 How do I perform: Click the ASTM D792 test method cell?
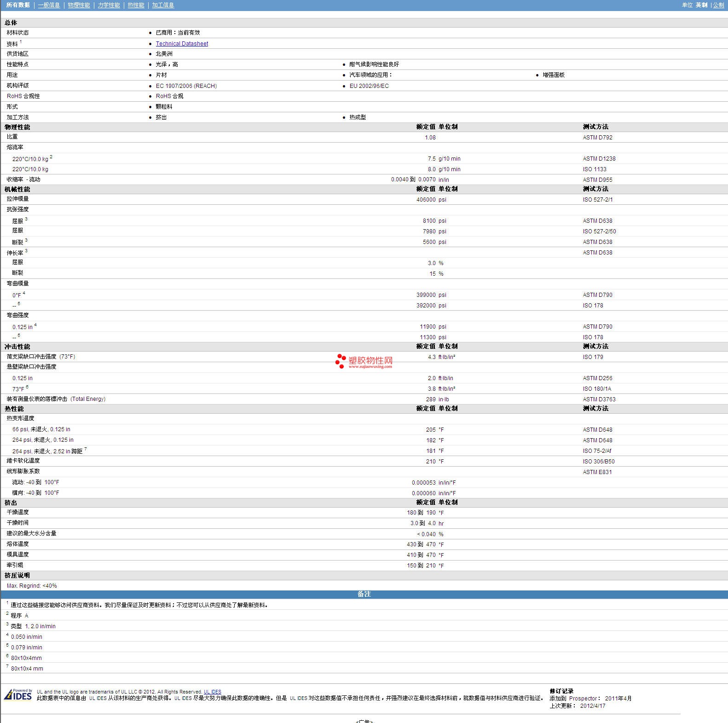tap(597, 138)
